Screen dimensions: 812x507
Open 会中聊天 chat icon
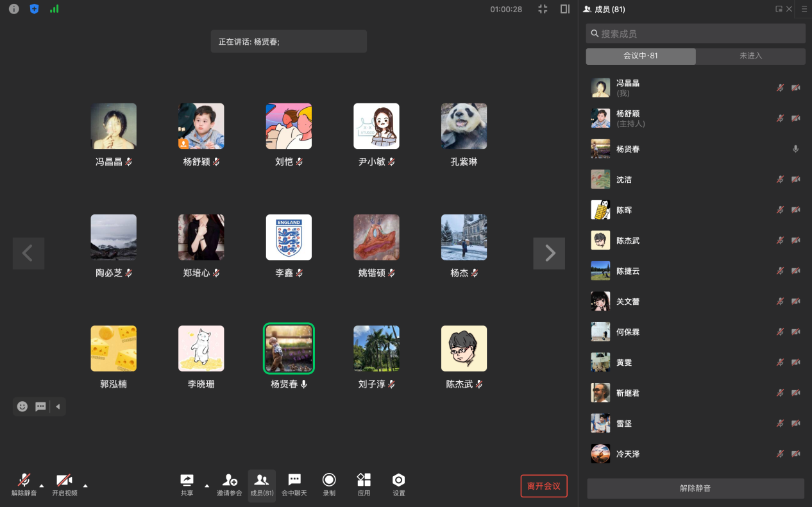click(294, 481)
